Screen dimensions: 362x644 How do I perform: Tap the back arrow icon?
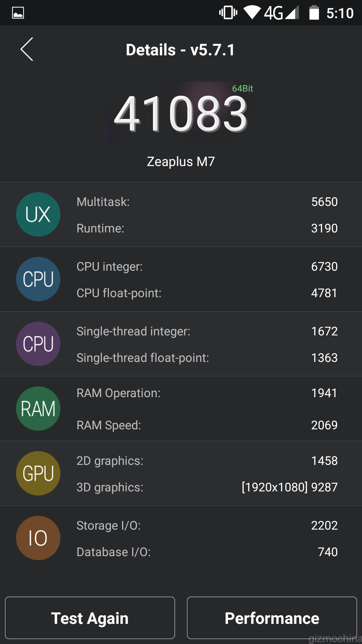27,49
